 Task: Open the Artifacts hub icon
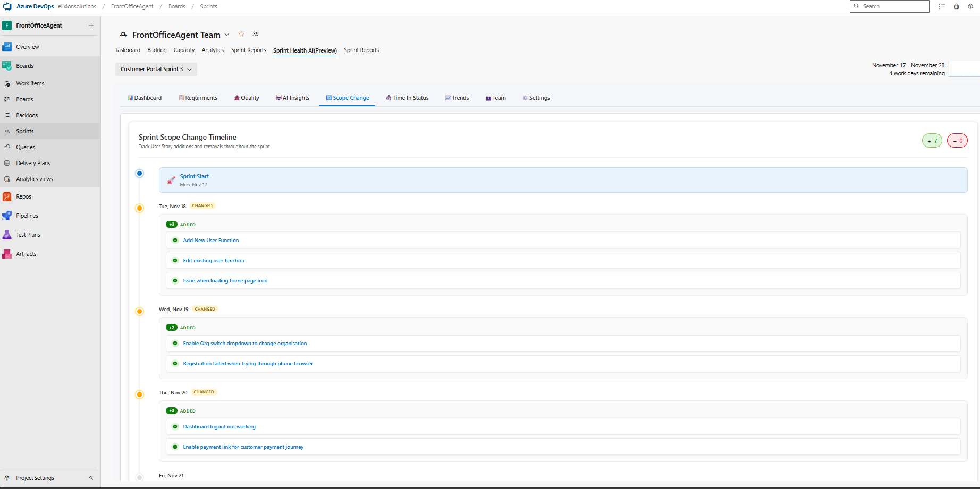click(x=7, y=254)
